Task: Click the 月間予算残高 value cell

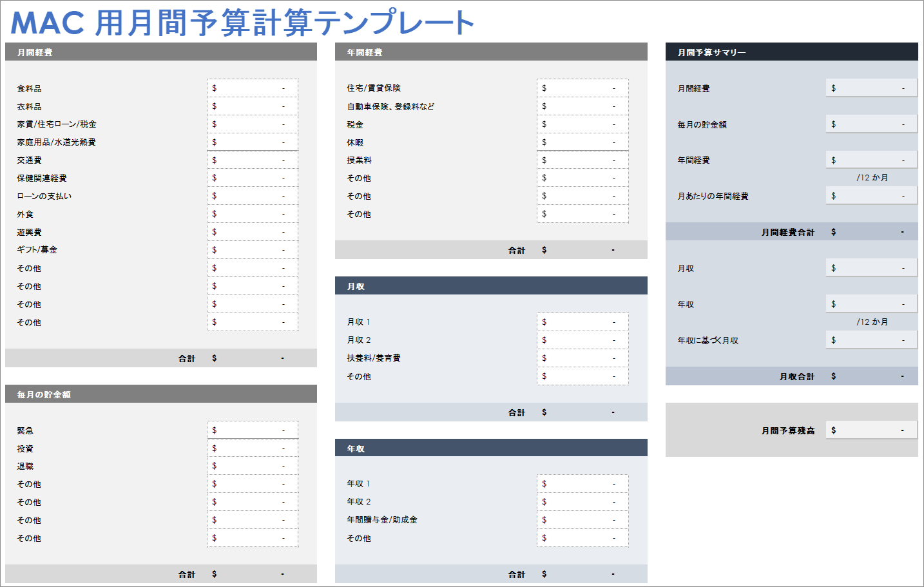Action: [x=871, y=430]
